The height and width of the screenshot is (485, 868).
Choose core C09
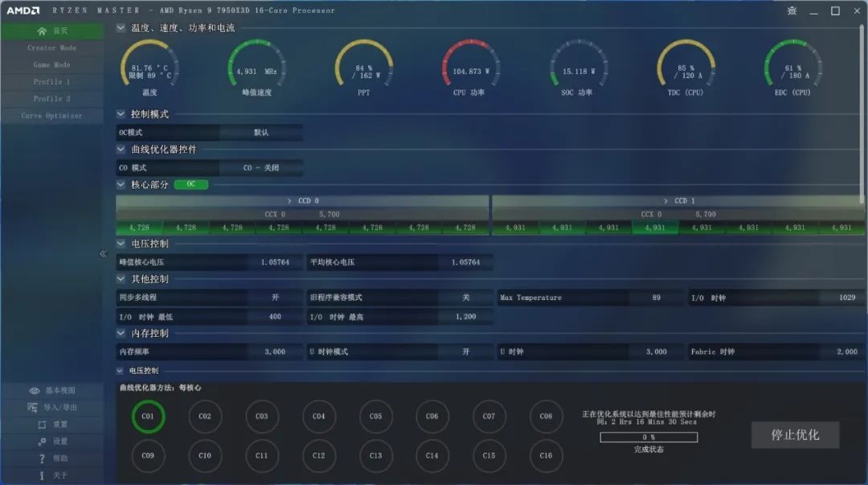coord(148,455)
